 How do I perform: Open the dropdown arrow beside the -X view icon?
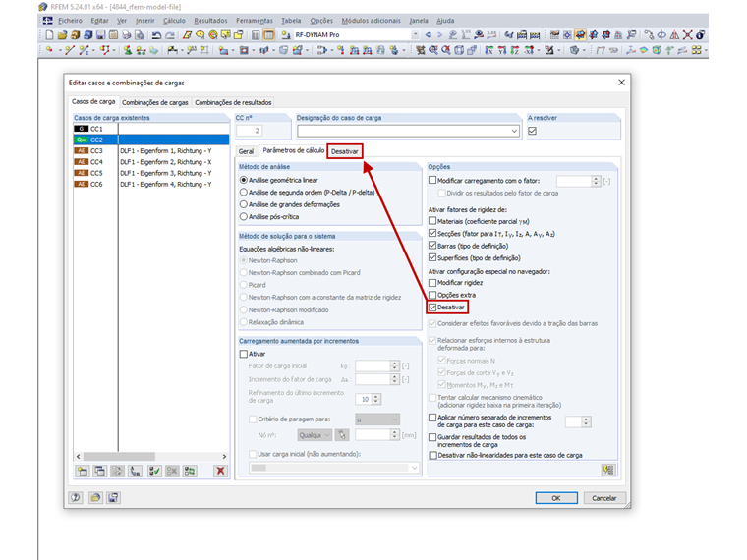pyautogui.click(x=539, y=50)
